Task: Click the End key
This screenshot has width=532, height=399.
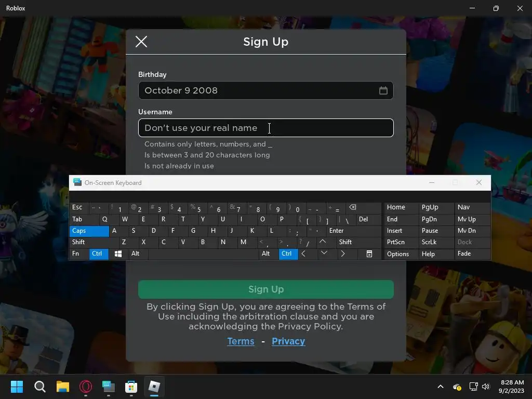Action: tap(401, 219)
